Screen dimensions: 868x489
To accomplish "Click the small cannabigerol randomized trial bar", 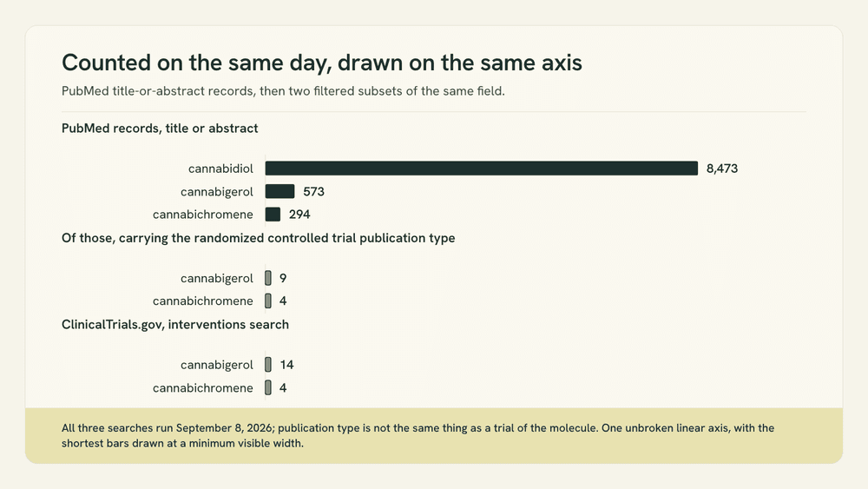I will 268,278.
